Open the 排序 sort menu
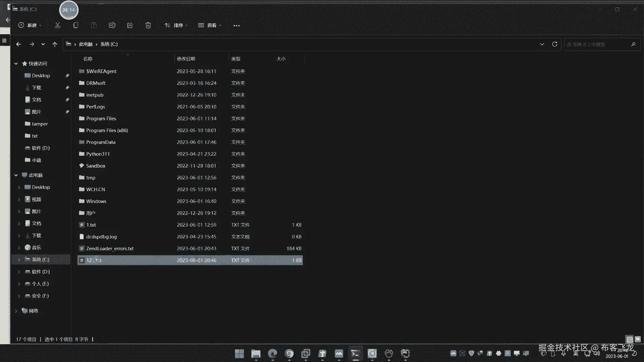The height and width of the screenshot is (362, 644). click(x=176, y=25)
